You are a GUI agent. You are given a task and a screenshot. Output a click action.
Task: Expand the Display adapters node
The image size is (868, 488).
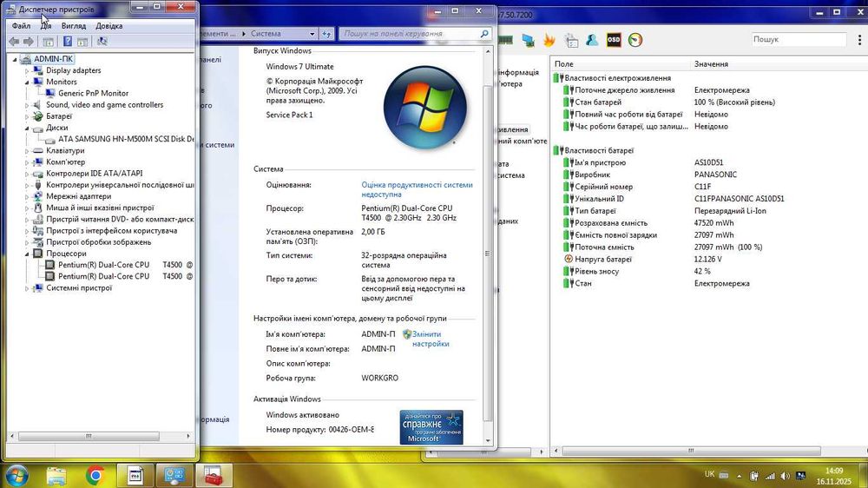pos(27,71)
